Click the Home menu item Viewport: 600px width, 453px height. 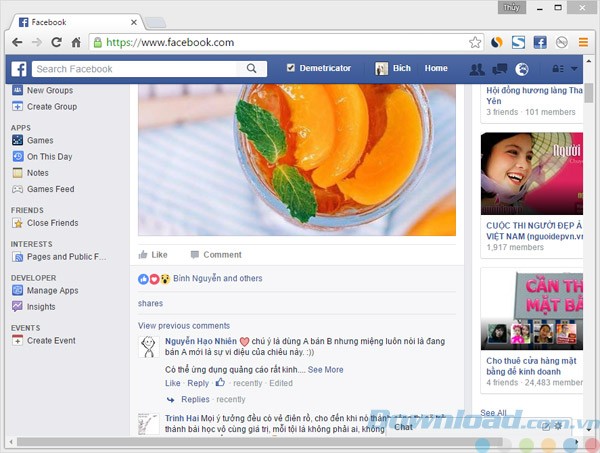pyautogui.click(x=436, y=68)
